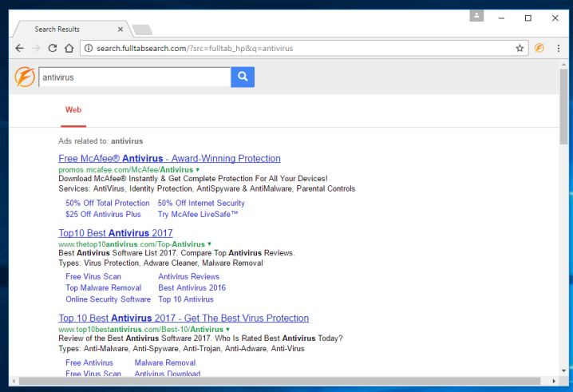The height and width of the screenshot is (392, 573).
Task: Click Best Antivirus 2016 sitelink
Action: [192, 287]
